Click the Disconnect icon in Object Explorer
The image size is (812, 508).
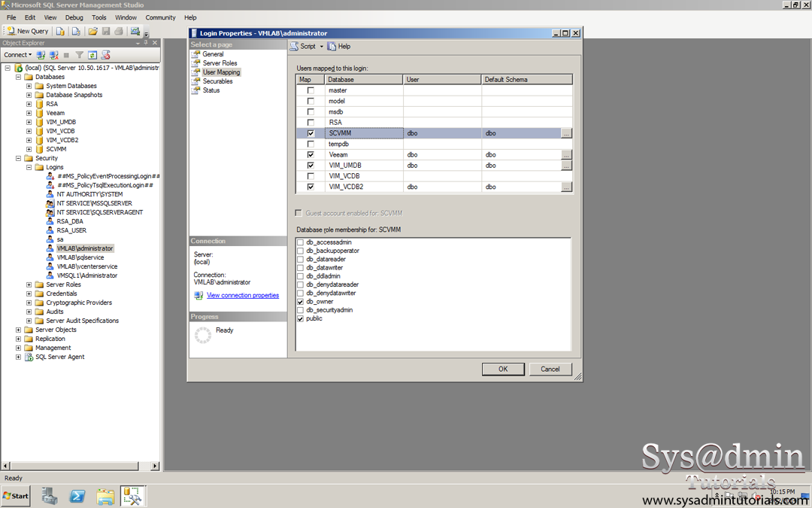53,55
